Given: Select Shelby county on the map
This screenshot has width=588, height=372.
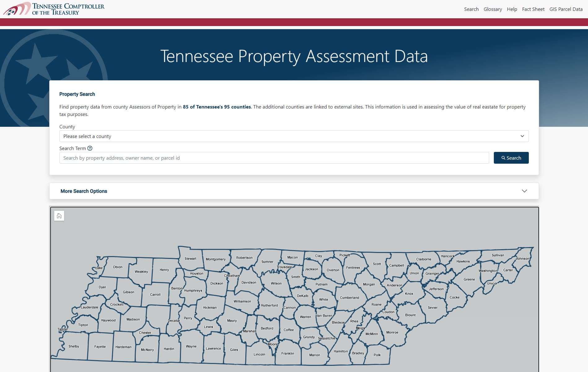Looking at the screenshot, I should [73, 346].
